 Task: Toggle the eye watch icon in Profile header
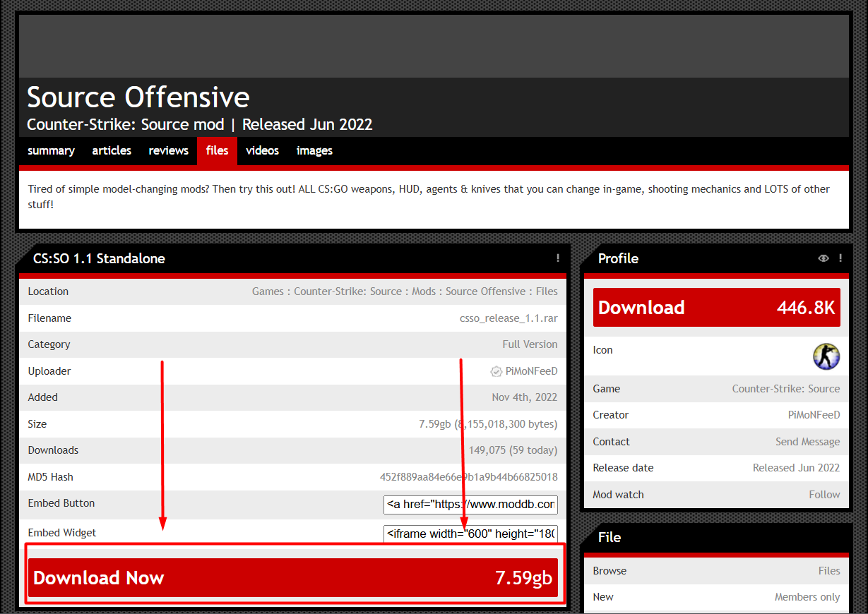coord(824,258)
